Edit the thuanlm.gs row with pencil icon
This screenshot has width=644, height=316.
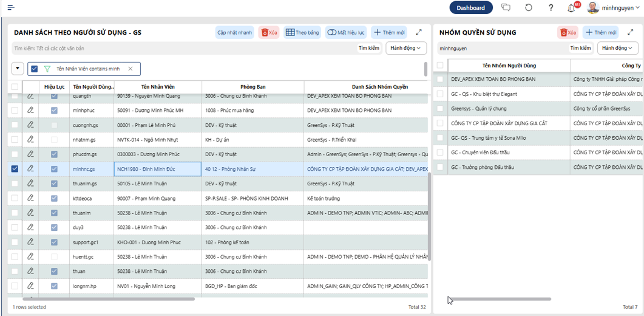tap(30, 184)
